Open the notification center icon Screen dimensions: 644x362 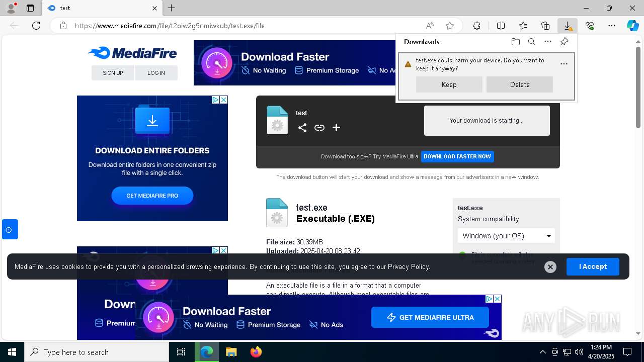[x=627, y=352]
